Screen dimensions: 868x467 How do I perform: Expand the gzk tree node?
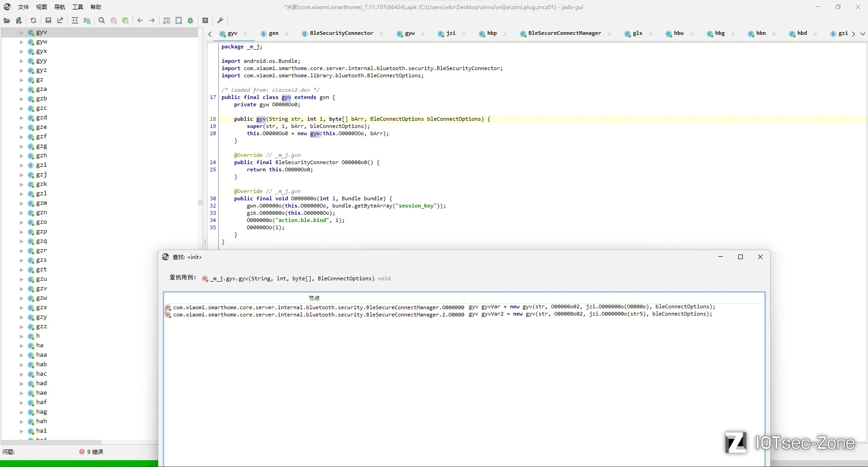click(x=21, y=184)
